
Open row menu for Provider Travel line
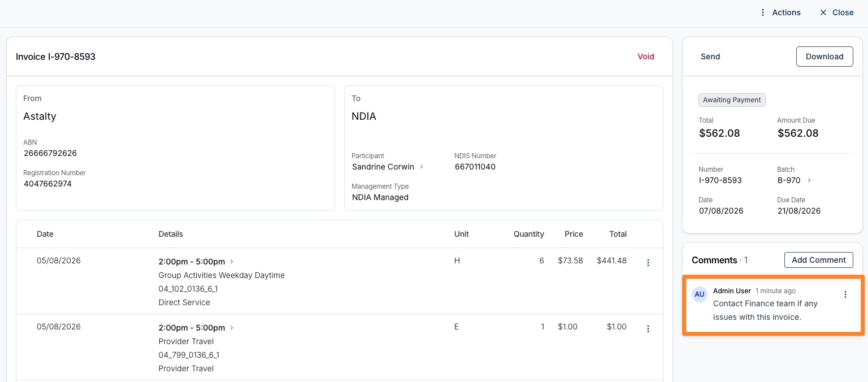[x=648, y=329]
